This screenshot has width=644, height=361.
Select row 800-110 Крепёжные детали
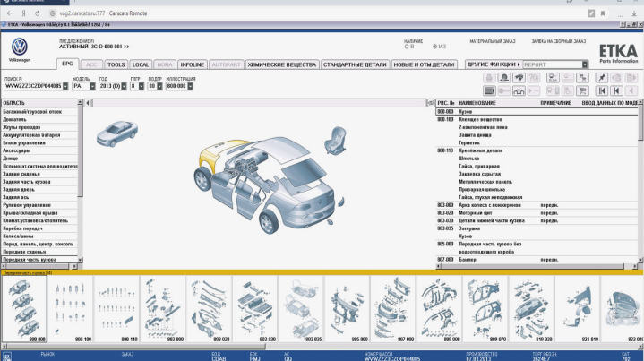[537, 150]
